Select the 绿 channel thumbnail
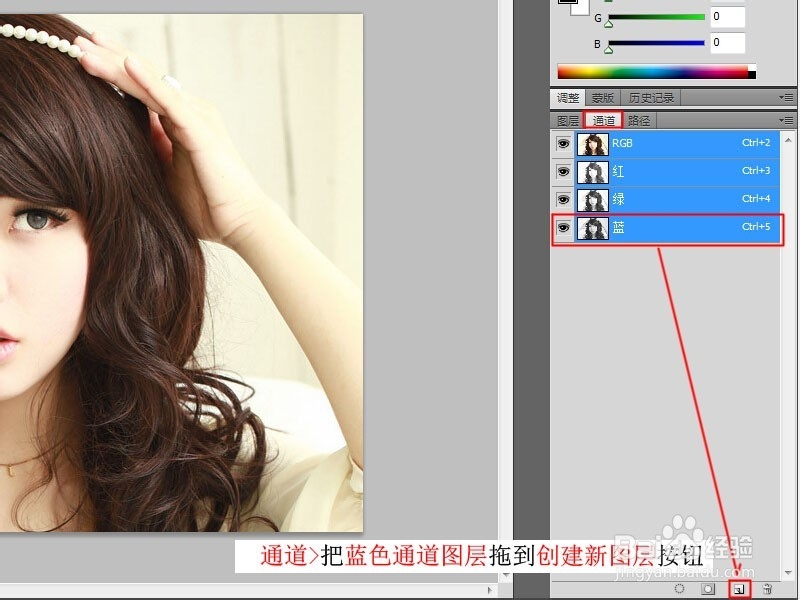800x600 pixels. tap(592, 200)
